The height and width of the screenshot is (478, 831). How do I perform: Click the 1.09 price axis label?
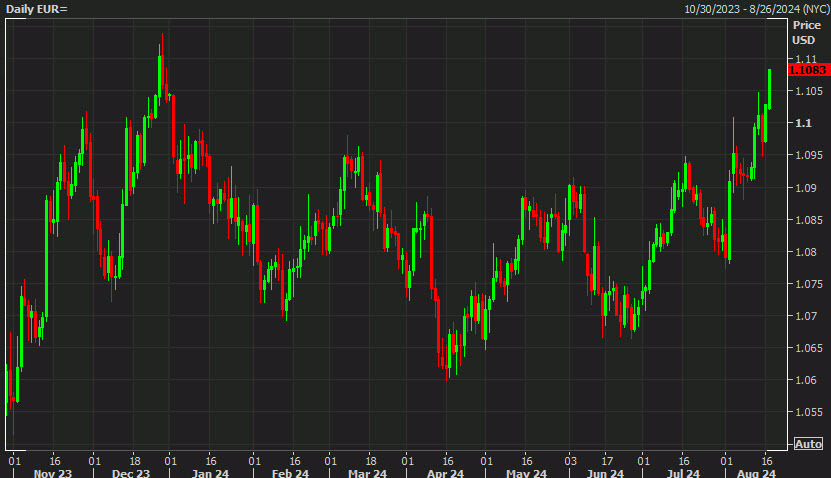[x=806, y=188]
